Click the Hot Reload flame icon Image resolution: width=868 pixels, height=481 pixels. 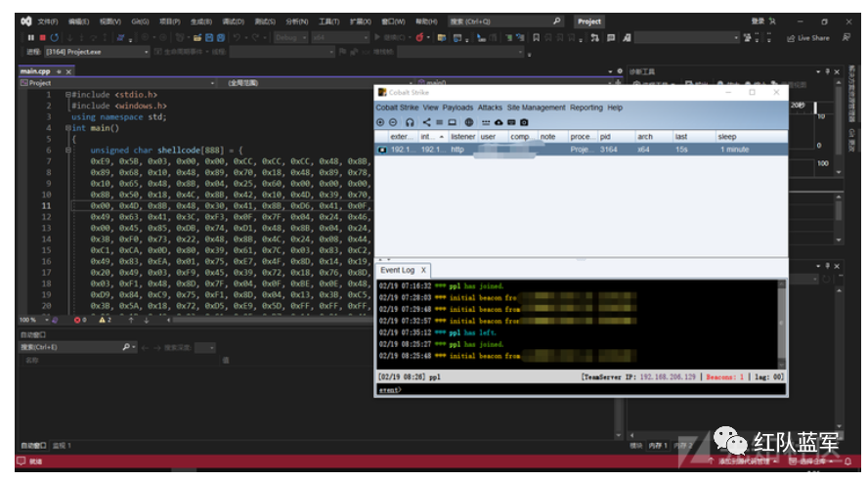pos(419,37)
